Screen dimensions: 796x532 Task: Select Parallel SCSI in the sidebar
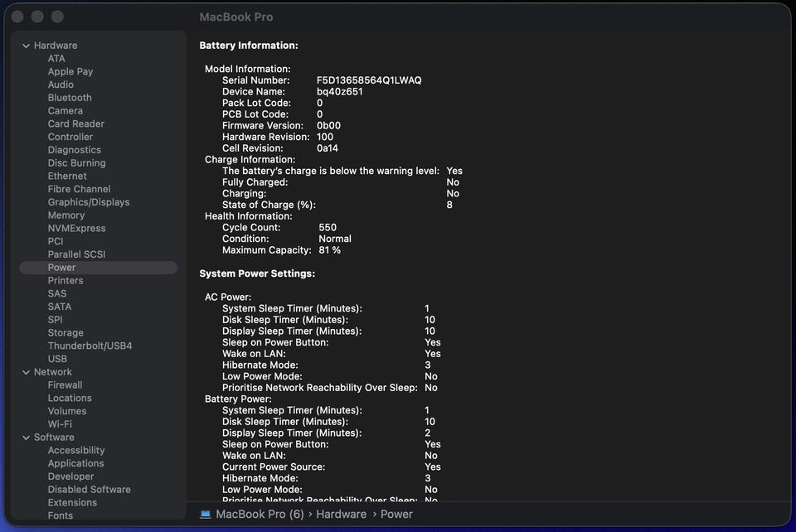coord(76,254)
